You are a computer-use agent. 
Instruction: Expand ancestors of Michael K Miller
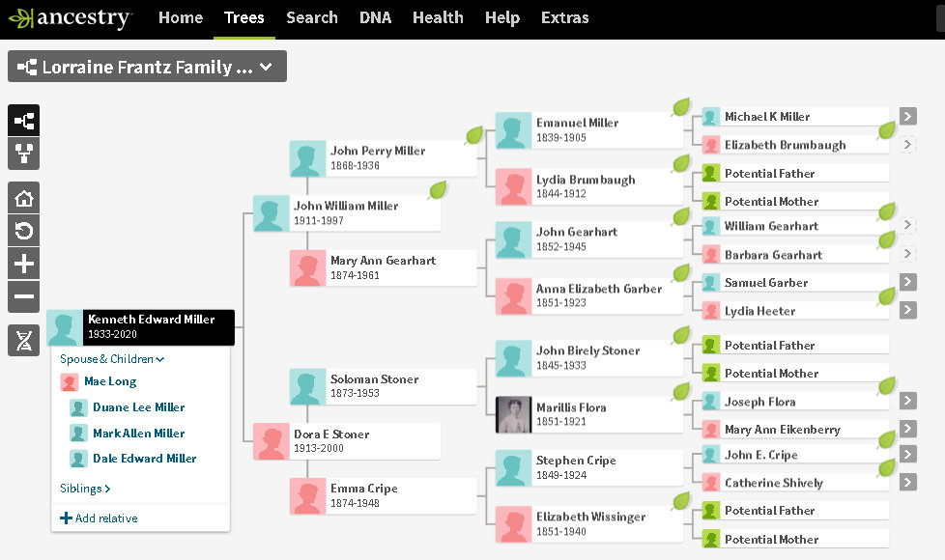[x=907, y=117]
